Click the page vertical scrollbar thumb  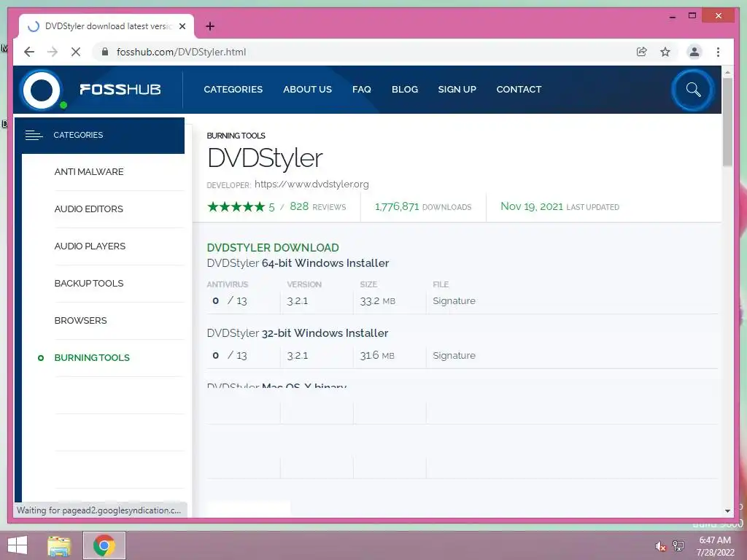[x=727, y=122]
